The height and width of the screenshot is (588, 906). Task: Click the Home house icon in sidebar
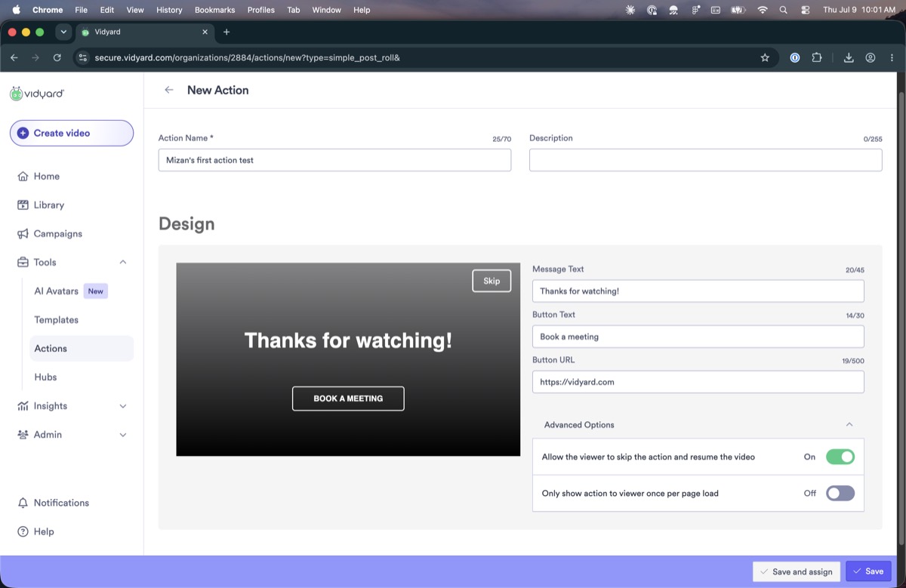[x=23, y=177]
